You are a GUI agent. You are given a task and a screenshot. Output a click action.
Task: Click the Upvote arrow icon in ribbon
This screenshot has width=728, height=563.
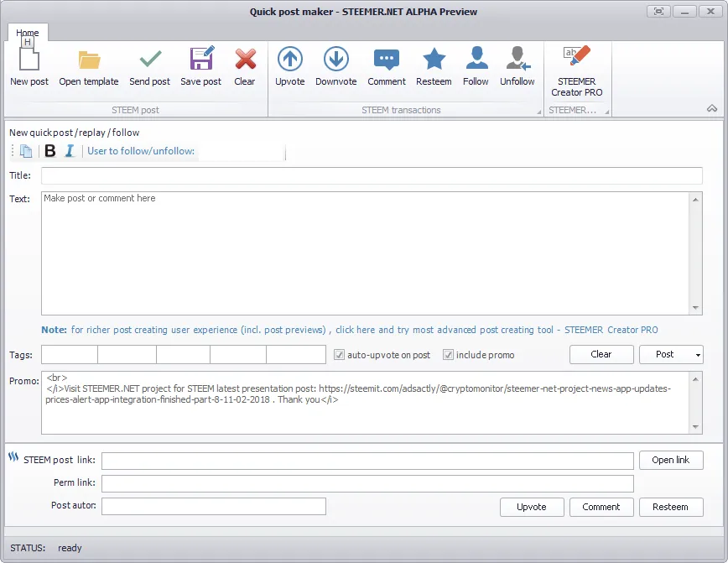click(290, 59)
